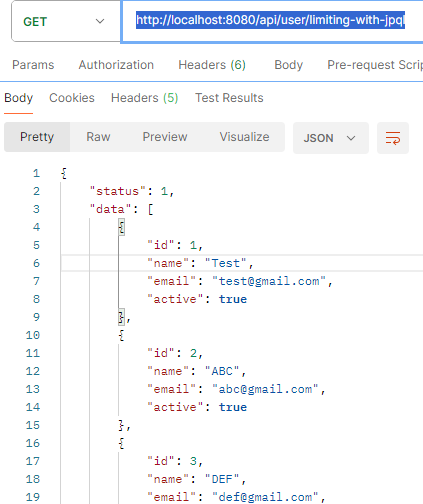Click the "status": 1 line
Viewport: 423px width, 504px height.
132,191
